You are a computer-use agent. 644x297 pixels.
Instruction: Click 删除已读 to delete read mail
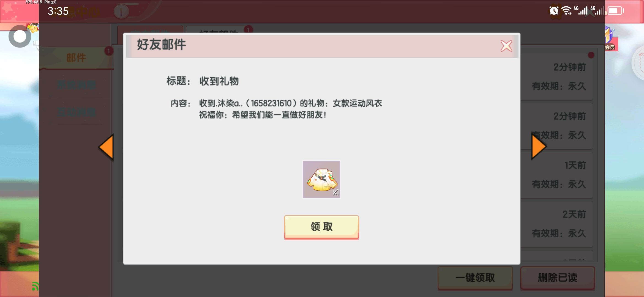point(558,278)
